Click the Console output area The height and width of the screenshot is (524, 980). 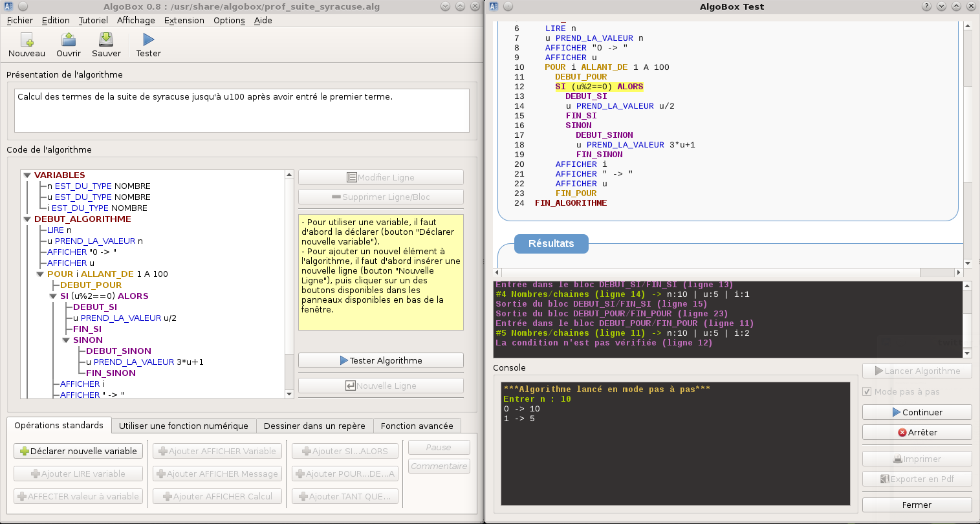click(675, 443)
